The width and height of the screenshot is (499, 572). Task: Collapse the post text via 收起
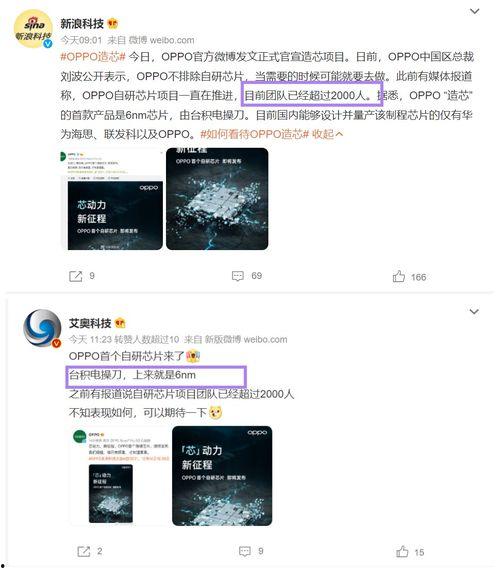(327, 134)
